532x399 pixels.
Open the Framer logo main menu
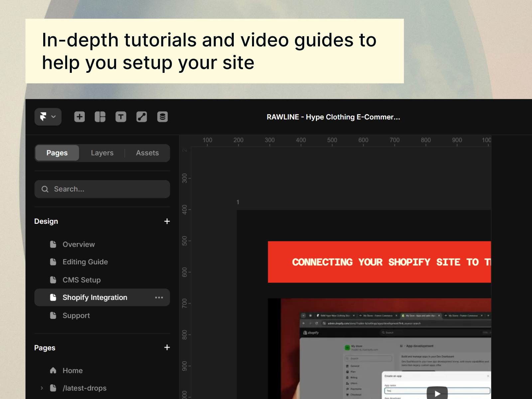[x=48, y=117]
